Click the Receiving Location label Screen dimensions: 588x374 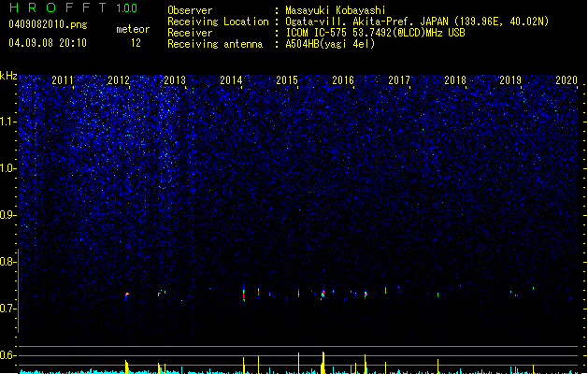click(218, 22)
